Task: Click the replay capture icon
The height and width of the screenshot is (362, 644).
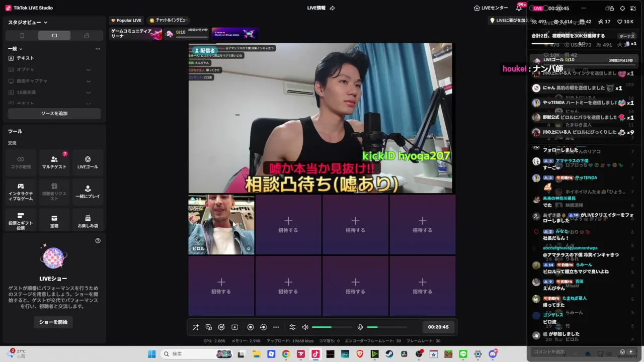Action: tap(263, 327)
